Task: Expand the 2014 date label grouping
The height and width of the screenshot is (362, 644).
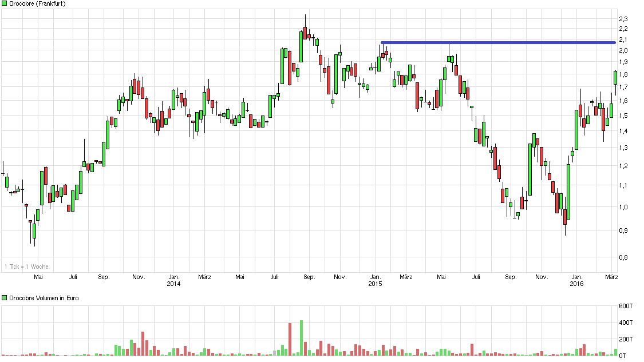Action: coord(173,283)
